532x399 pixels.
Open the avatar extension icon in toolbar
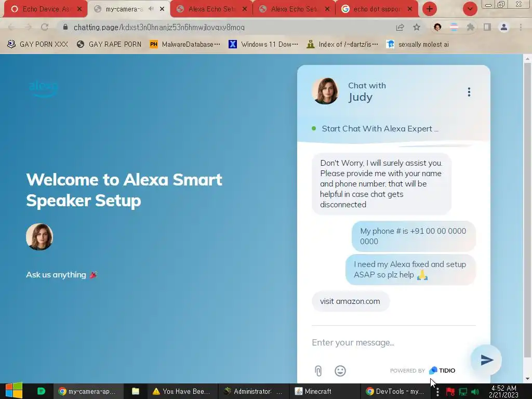tap(437, 27)
